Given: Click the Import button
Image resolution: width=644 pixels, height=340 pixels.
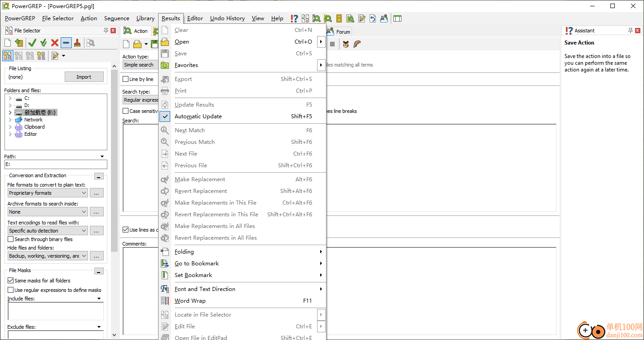Looking at the screenshot, I should 84,77.
